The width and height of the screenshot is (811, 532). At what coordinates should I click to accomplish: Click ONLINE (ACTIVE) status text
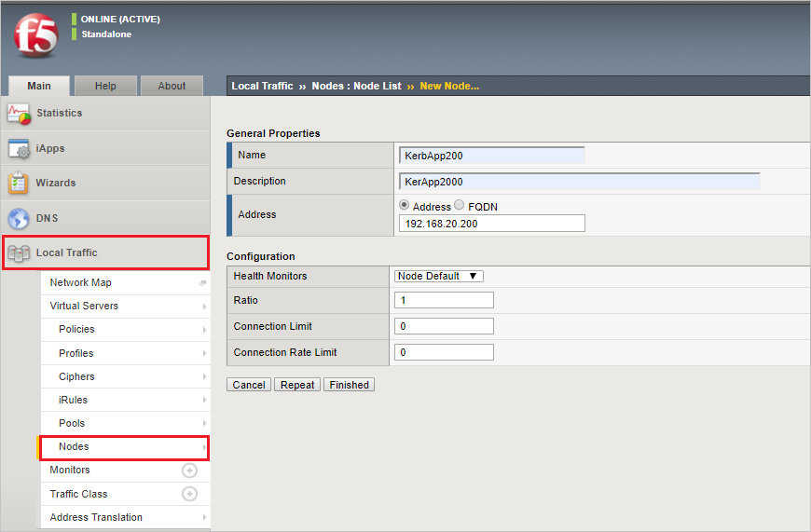point(120,20)
